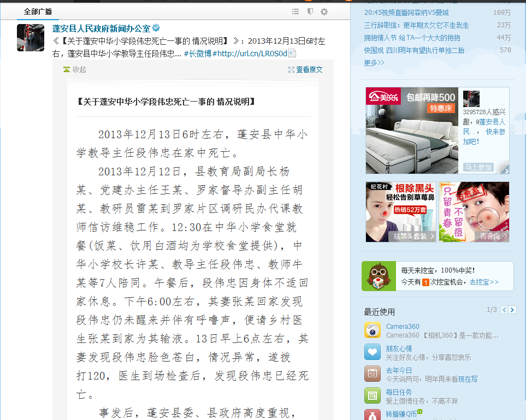Open the list view icon in feed header
Image resolution: width=526 pixels, height=420 pixels.
tap(295, 11)
